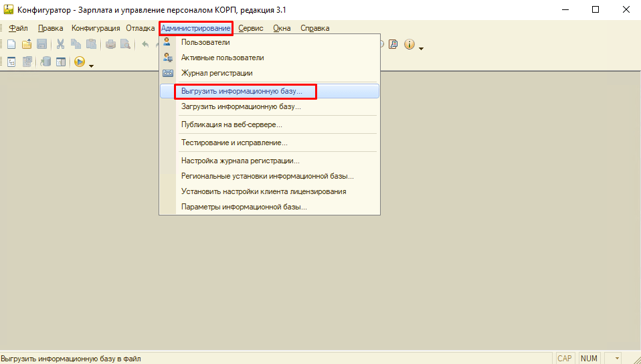This screenshot has height=364, width=641.
Task: Click the table window icon in second toolbar
Action: 60,62
